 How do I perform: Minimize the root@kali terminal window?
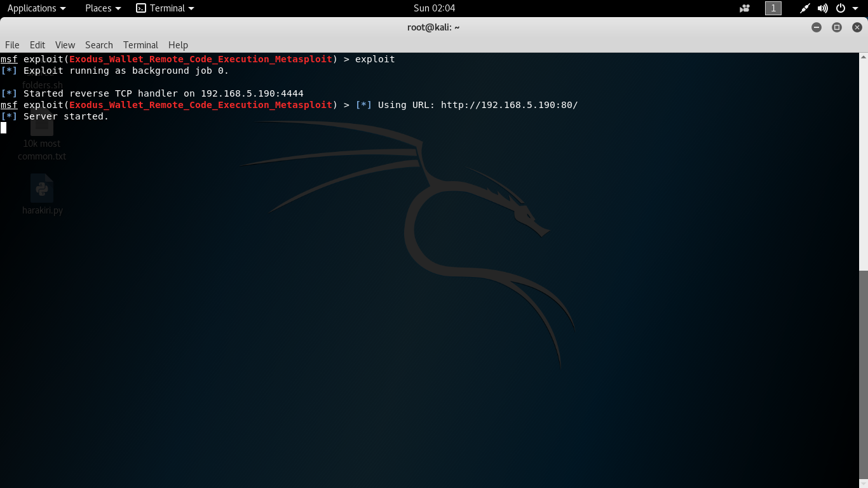point(817,27)
